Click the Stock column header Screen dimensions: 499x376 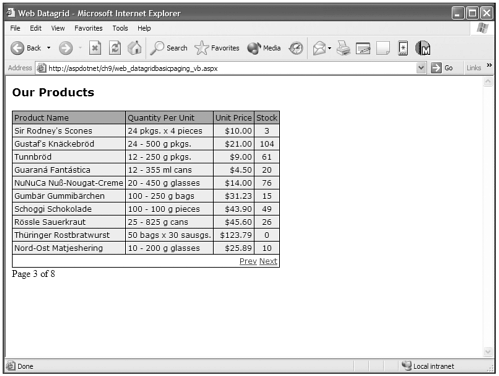point(267,118)
